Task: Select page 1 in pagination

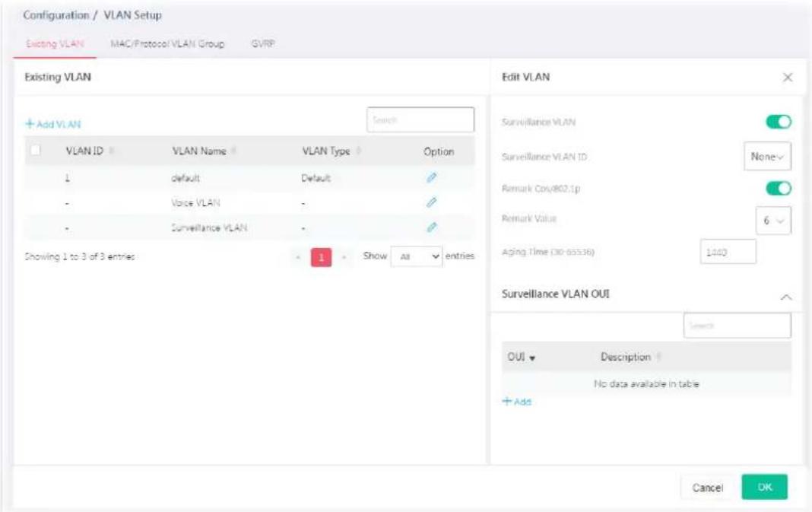Action: (321, 257)
